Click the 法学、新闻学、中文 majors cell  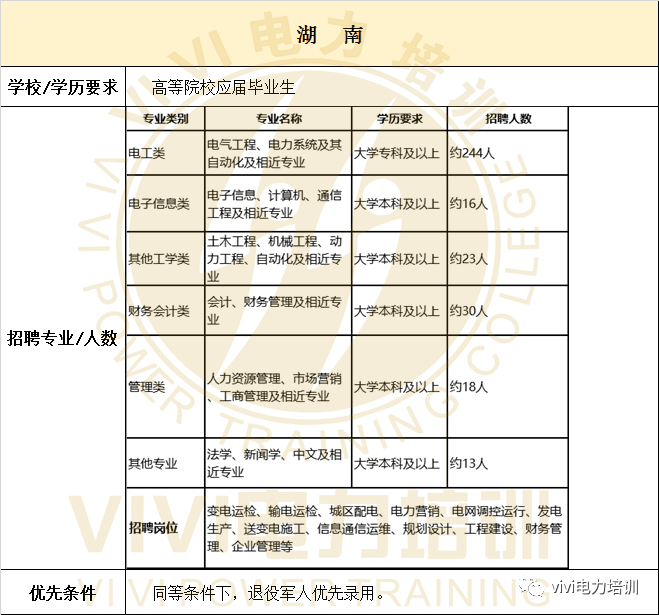pos(278,463)
